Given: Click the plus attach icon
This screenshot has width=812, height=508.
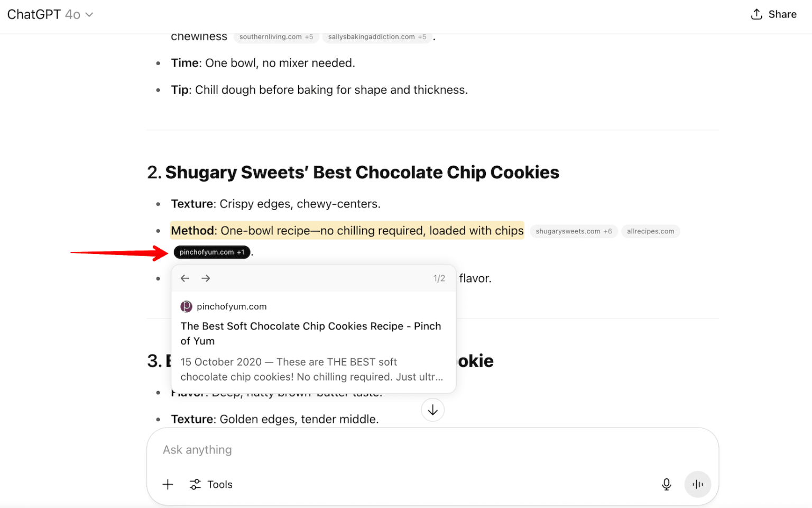Looking at the screenshot, I should 168,484.
